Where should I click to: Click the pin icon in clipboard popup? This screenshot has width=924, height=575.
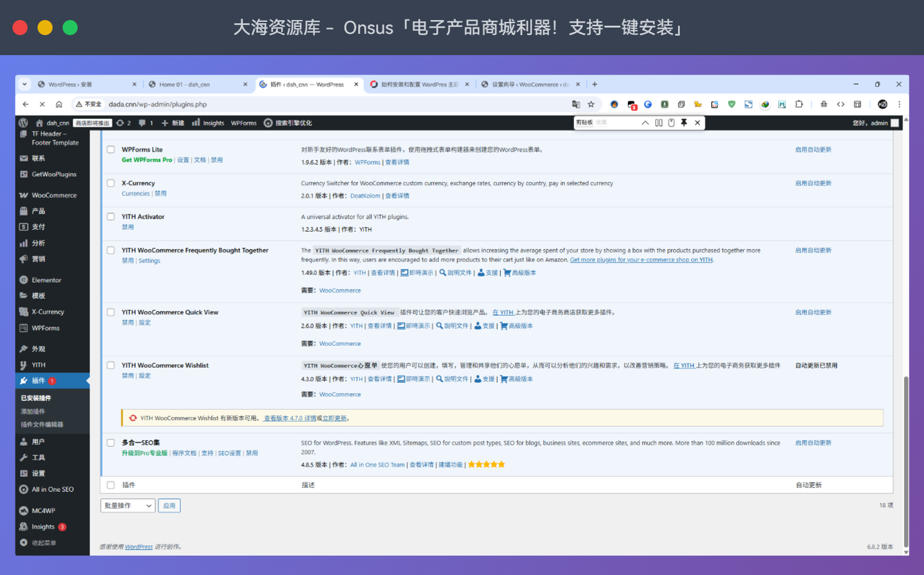pos(684,123)
